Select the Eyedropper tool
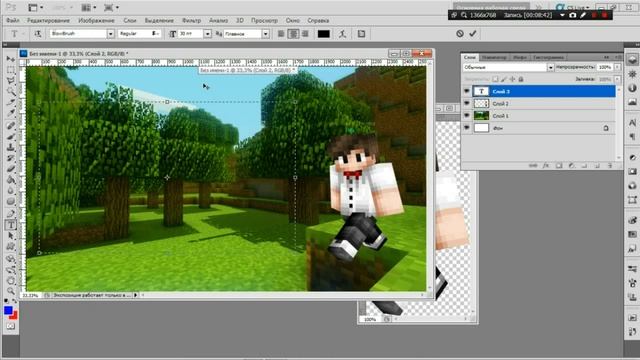The width and height of the screenshot is (640, 360). click(11, 114)
